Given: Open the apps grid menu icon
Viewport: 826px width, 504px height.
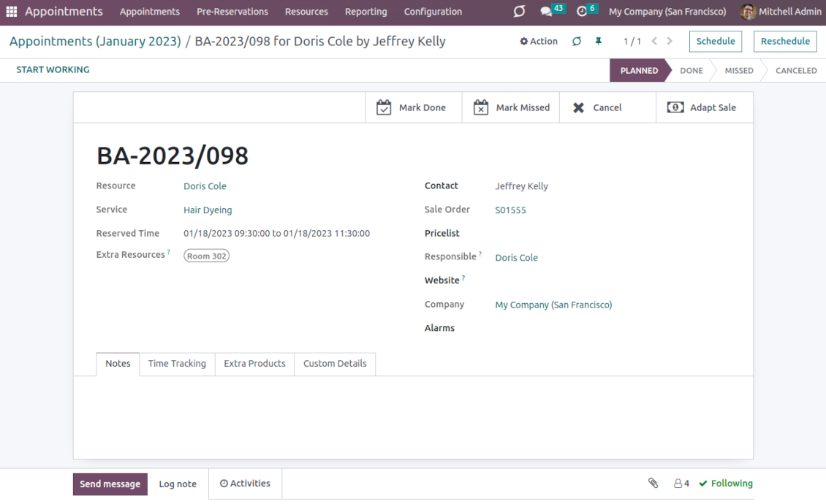Looking at the screenshot, I should click(12, 12).
